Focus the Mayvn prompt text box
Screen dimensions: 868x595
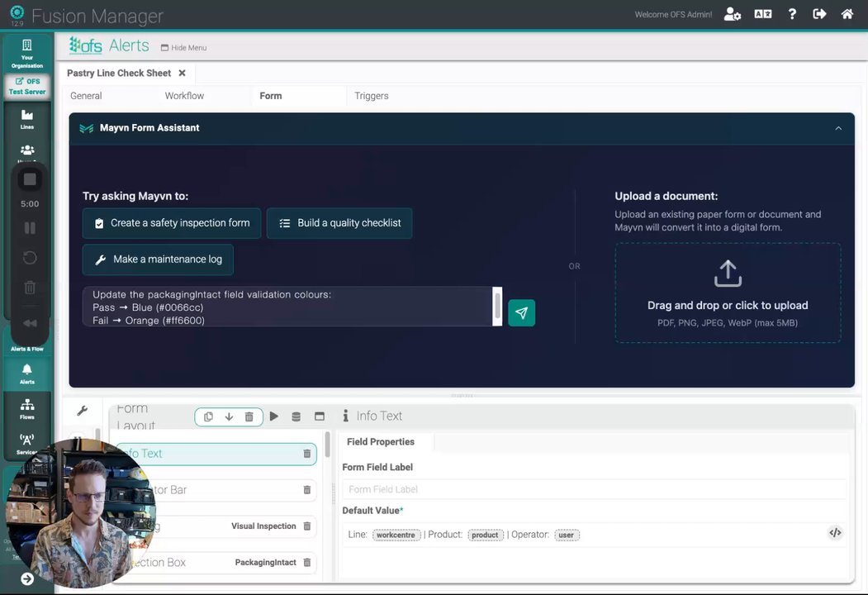pyautogui.click(x=287, y=307)
